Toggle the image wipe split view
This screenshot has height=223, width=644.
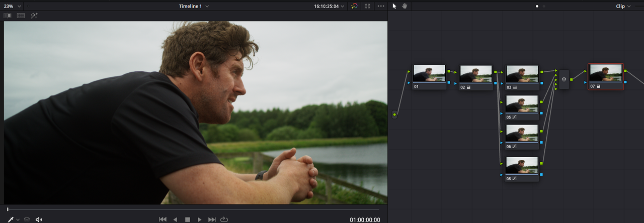coord(8,16)
